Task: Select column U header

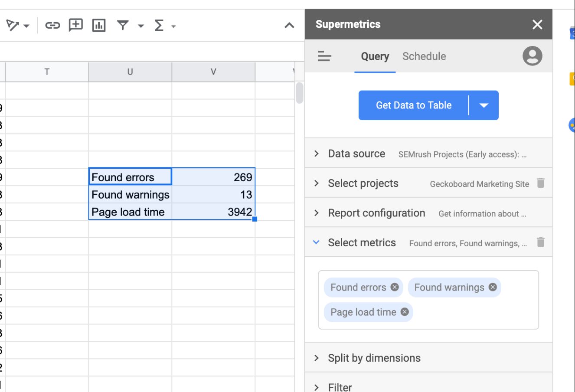Action: 130,72
